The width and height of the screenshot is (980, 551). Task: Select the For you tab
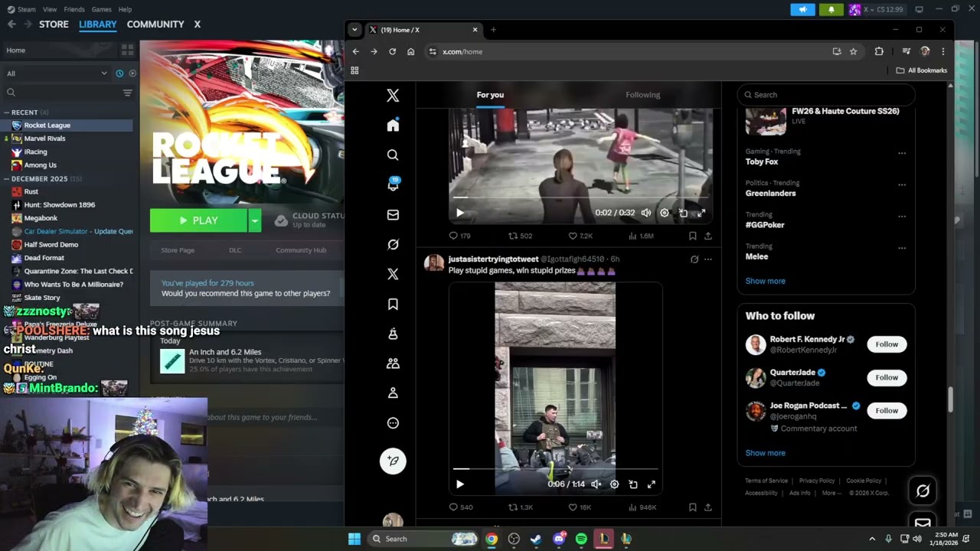tap(490, 95)
